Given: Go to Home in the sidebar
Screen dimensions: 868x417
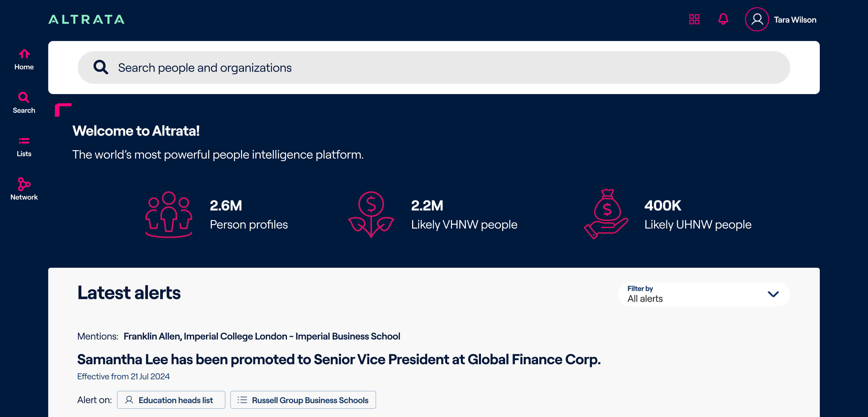Looking at the screenshot, I should pyautogui.click(x=24, y=60).
